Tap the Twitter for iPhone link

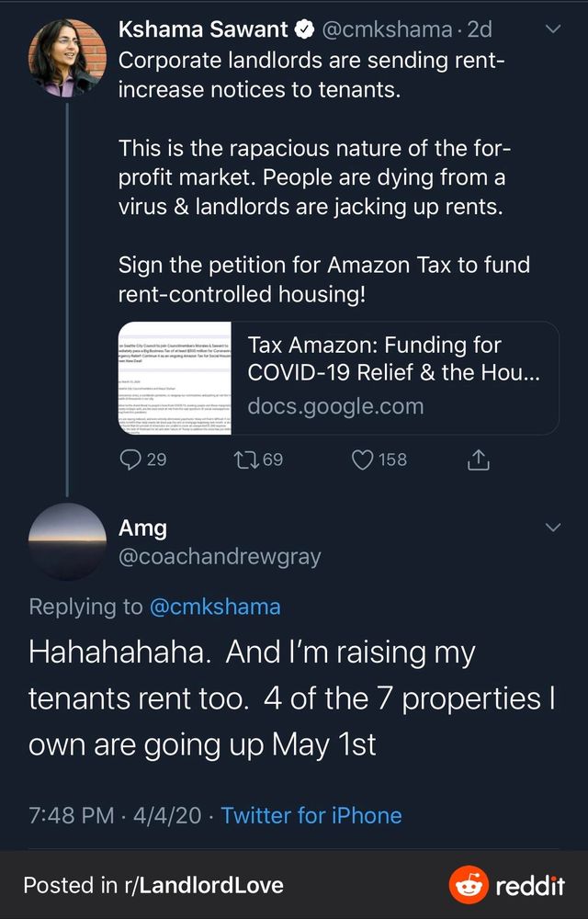(311, 815)
